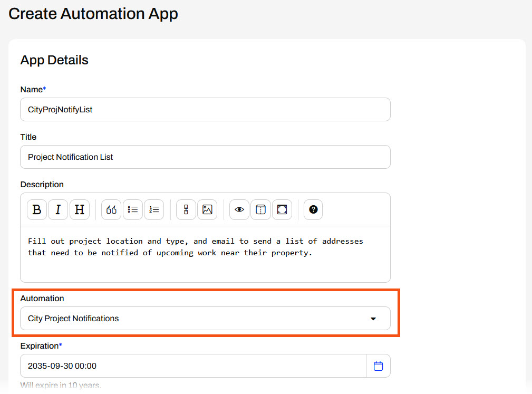Insert a block quote

[111, 209]
